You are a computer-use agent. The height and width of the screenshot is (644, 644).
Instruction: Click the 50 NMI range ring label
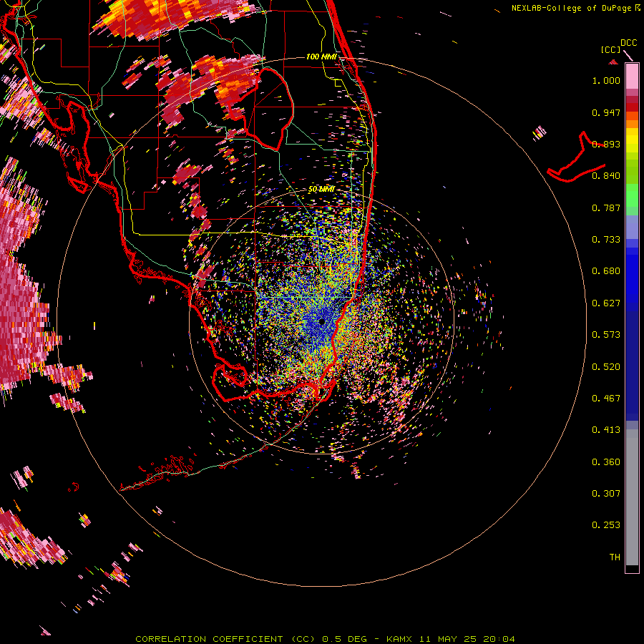[321, 190]
